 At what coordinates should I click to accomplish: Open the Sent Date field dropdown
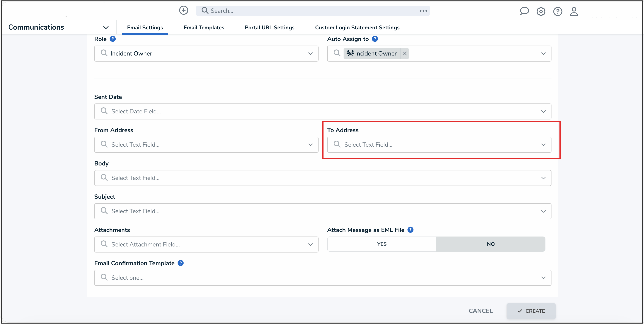322,111
